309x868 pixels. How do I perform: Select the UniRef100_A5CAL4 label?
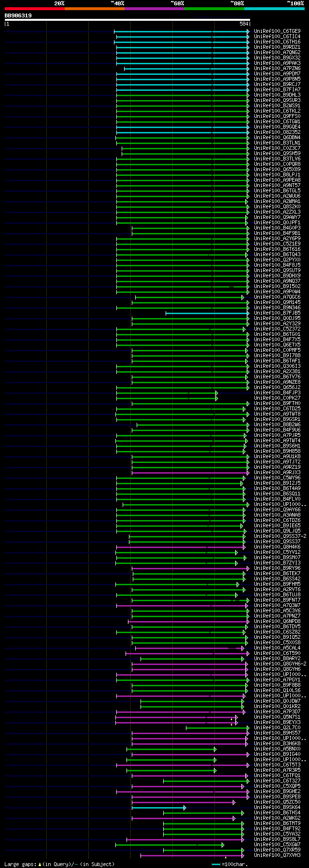point(277,648)
